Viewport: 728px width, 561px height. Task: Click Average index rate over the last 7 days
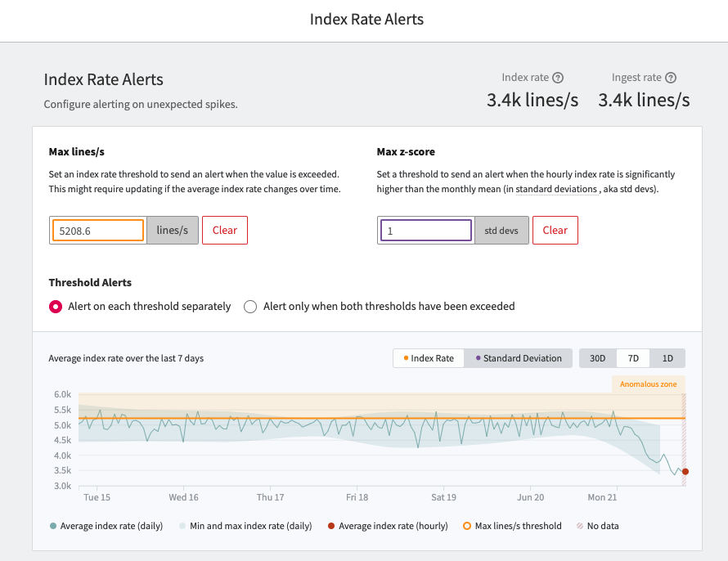point(126,358)
